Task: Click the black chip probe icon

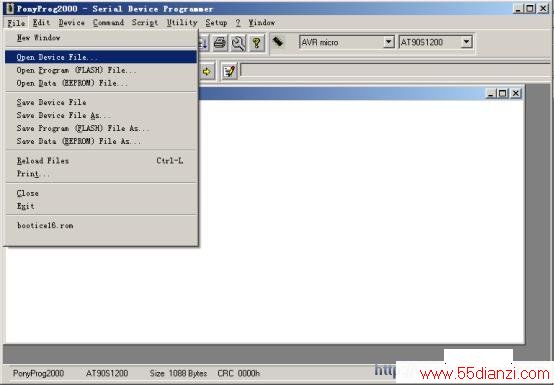Action: (x=278, y=42)
